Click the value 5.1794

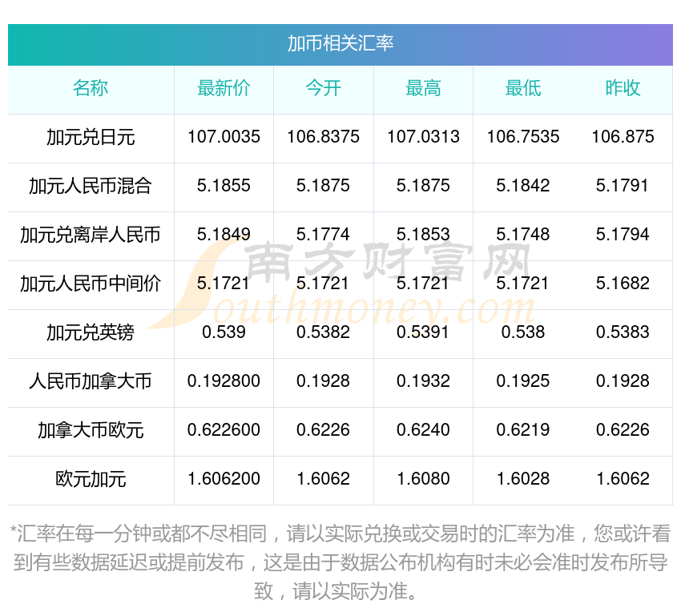(623, 235)
